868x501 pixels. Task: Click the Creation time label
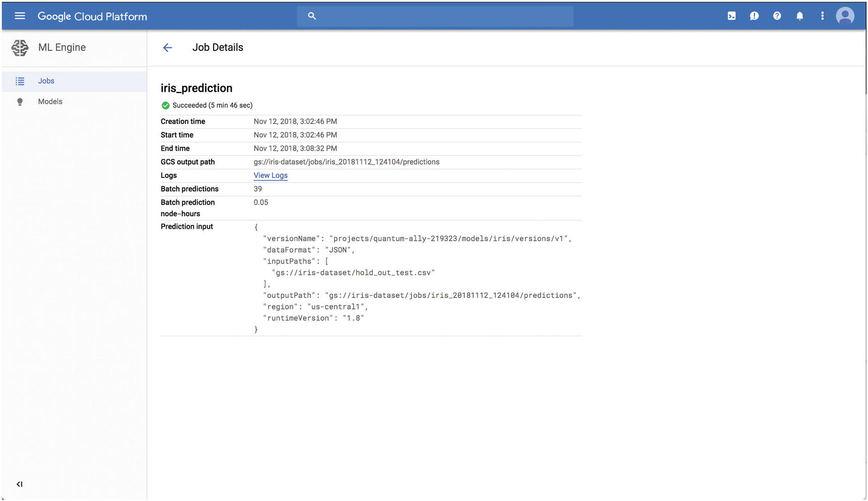[183, 121]
